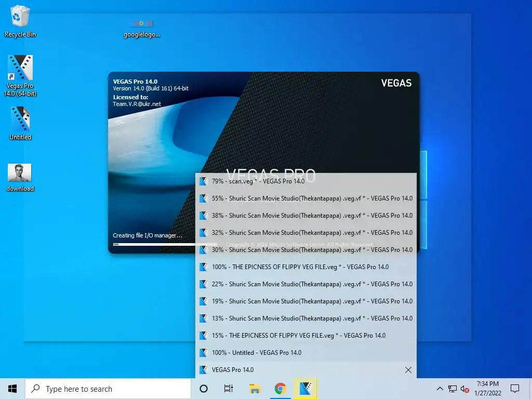Click the Version 14.0 (Build 161) 64-bit text
This screenshot has height=399, width=532.
coord(151,88)
